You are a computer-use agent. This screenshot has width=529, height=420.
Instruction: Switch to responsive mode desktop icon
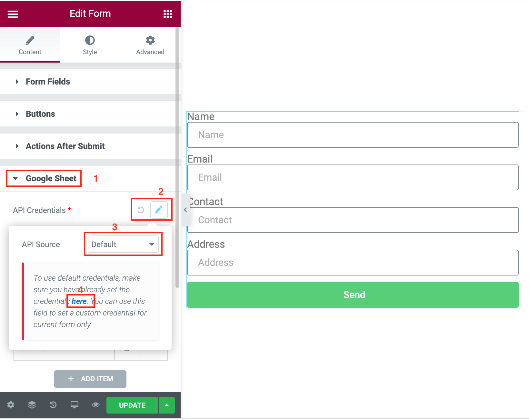tap(75, 405)
